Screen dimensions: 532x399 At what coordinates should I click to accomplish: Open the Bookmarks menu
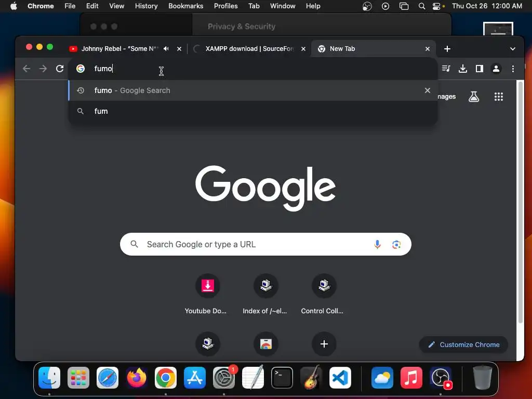click(x=186, y=6)
